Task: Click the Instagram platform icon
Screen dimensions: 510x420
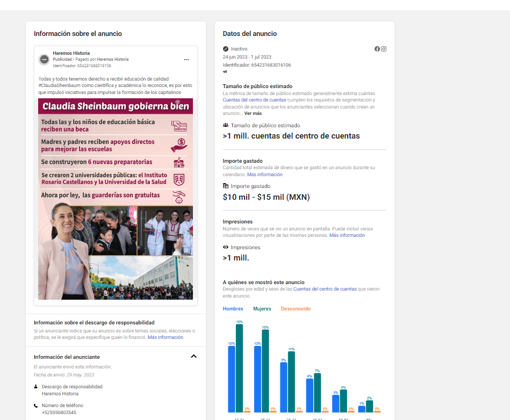Action: [x=384, y=49]
